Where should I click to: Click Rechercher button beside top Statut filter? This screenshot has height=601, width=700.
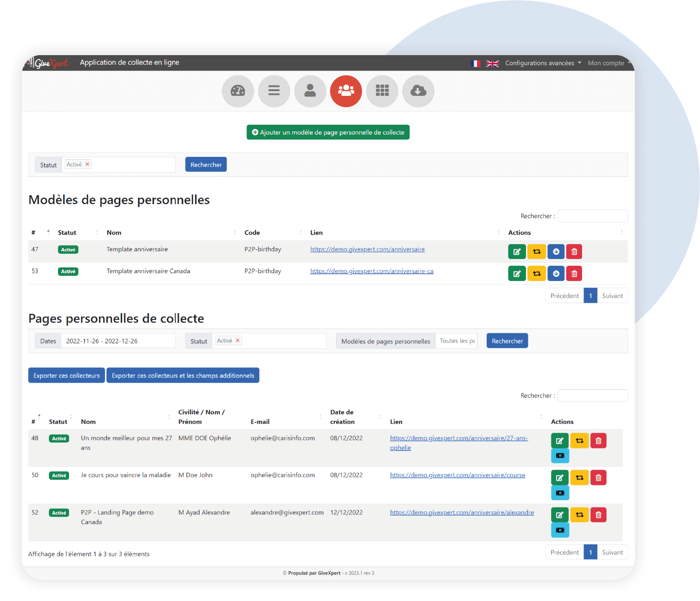[206, 165]
